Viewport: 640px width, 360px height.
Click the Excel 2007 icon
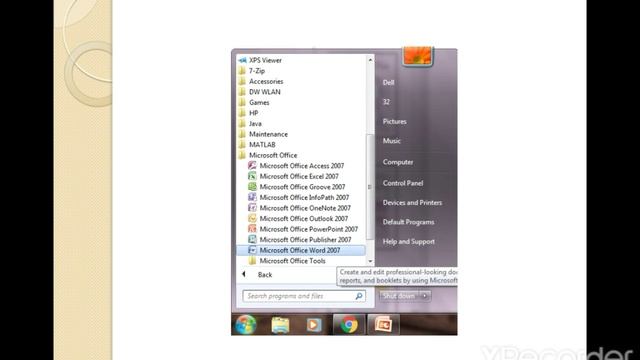point(252,176)
